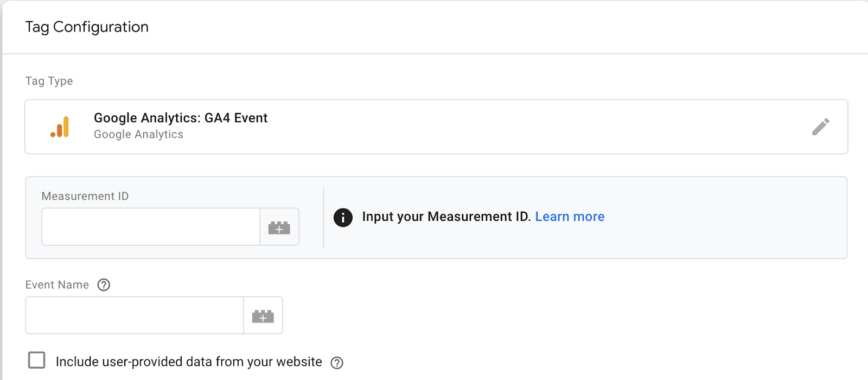The image size is (868, 380).
Task: Click the Event Name label text
Action: (57, 285)
